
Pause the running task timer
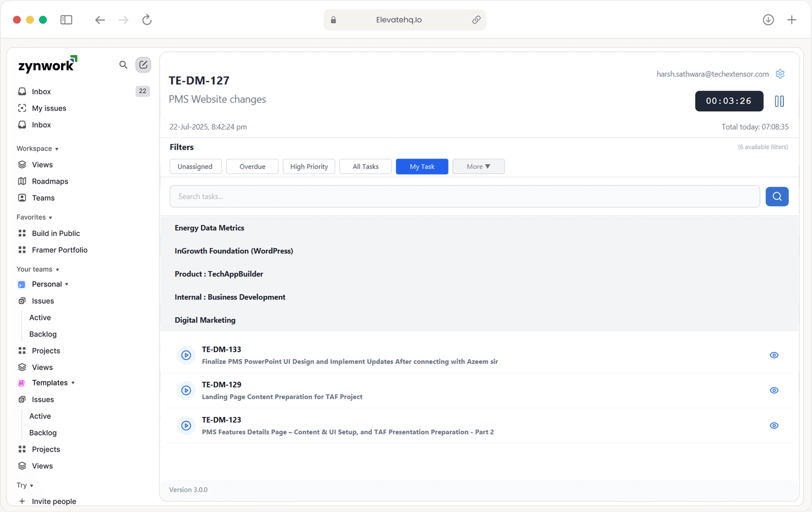point(779,101)
